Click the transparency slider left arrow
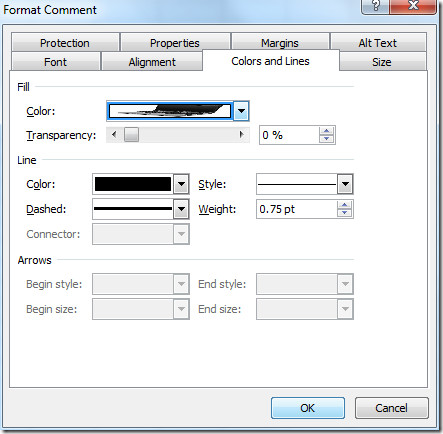 pyautogui.click(x=115, y=135)
